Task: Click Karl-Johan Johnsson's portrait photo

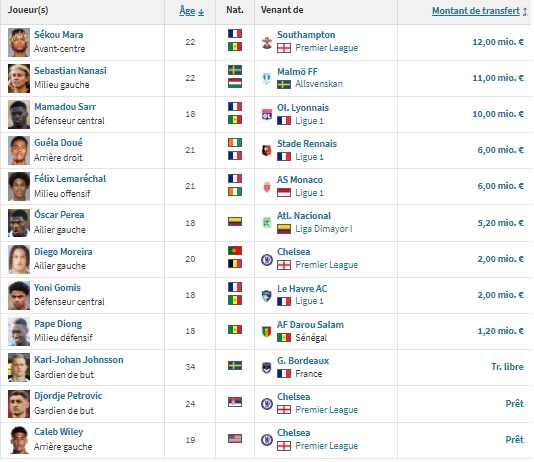Action: pos(19,368)
